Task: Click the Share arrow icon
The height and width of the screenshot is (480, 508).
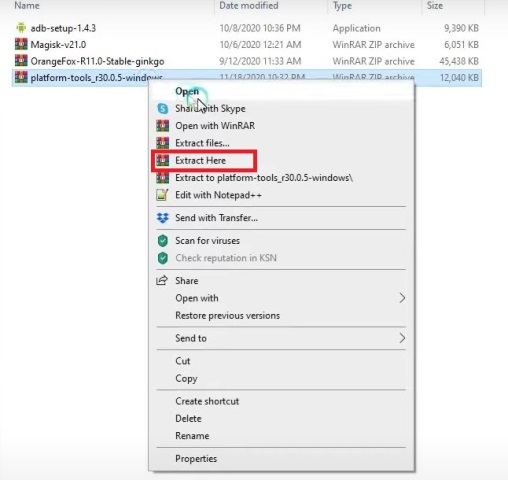Action: [162, 280]
